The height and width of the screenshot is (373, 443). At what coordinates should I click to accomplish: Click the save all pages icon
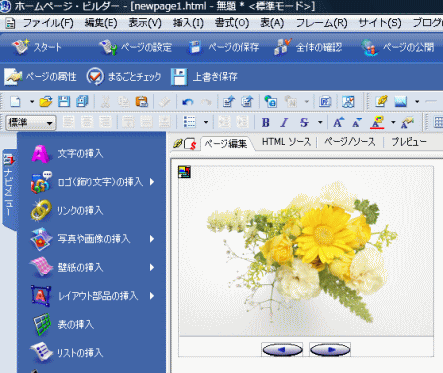coord(82,102)
